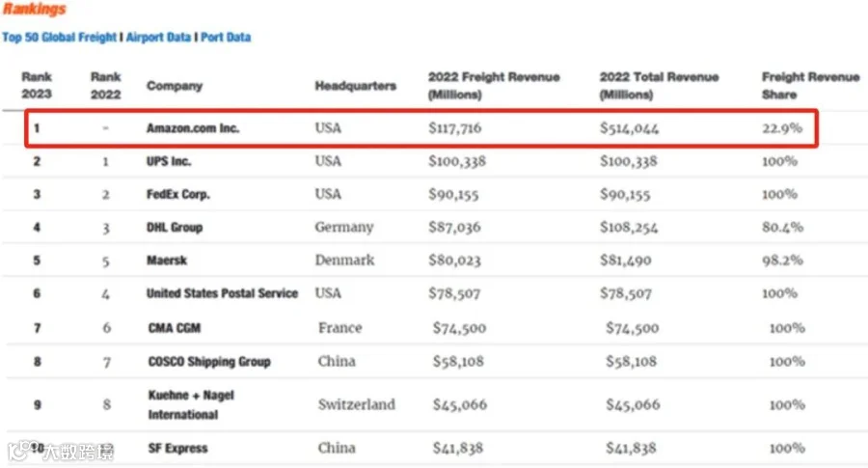The image size is (868, 468).
Task: Select the 2022 Freight Revenue column header
Action: pos(494,85)
